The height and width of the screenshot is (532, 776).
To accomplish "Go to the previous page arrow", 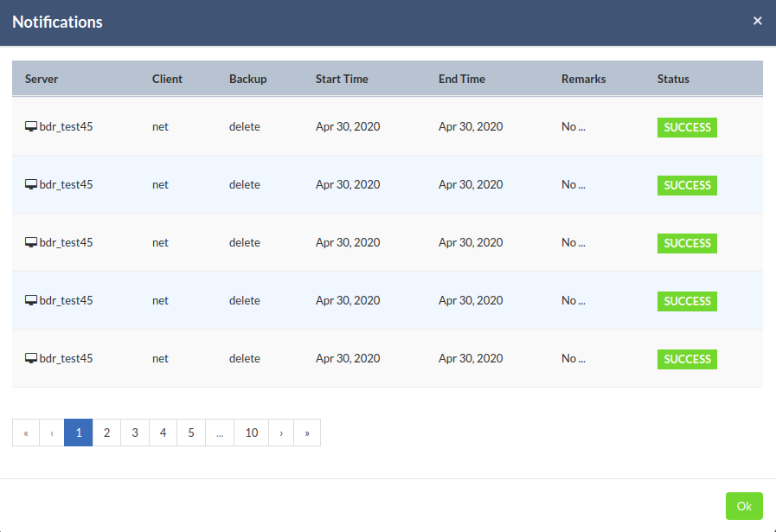I will (x=51, y=433).
